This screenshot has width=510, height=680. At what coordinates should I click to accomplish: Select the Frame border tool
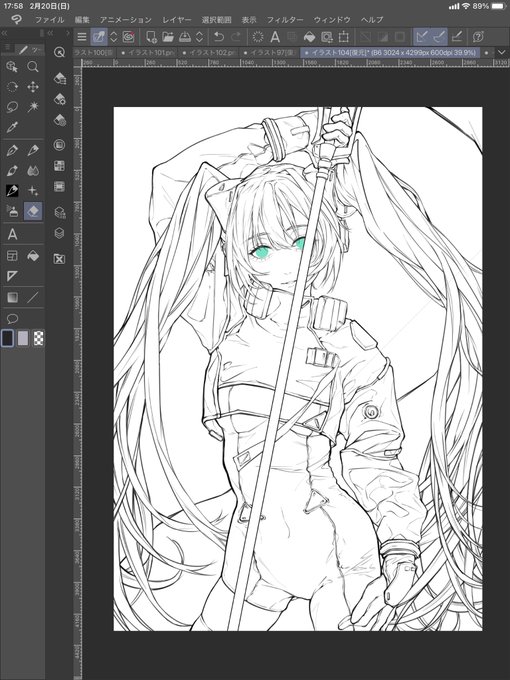click(x=12, y=255)
